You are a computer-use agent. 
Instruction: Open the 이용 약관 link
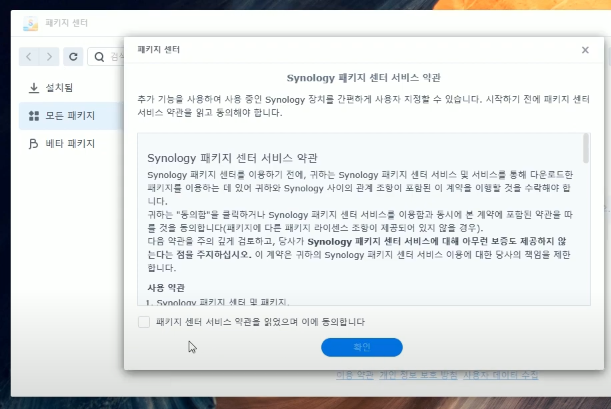coord(355,375)
